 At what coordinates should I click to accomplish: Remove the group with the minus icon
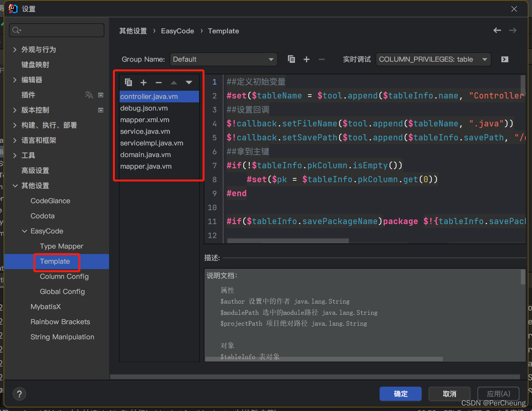pos(321,59)
